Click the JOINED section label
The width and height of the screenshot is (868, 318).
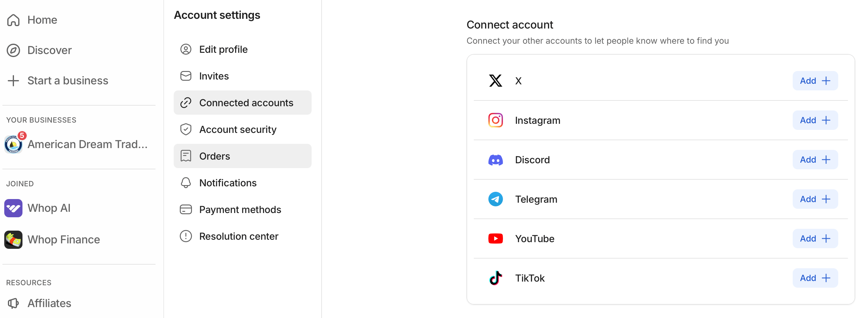tap(20, 184)
